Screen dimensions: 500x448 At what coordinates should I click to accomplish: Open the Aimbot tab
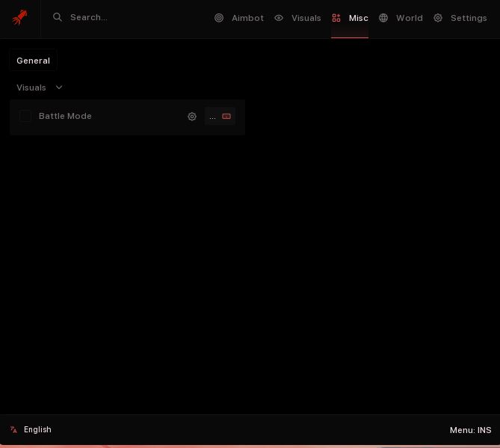pyautogui.click(x=247, y=18)
